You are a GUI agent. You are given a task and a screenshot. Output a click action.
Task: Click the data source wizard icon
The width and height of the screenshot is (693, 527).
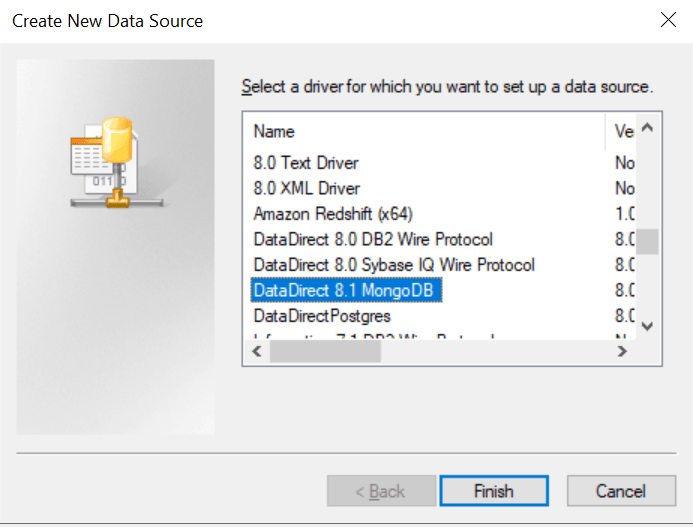point(115,162)
